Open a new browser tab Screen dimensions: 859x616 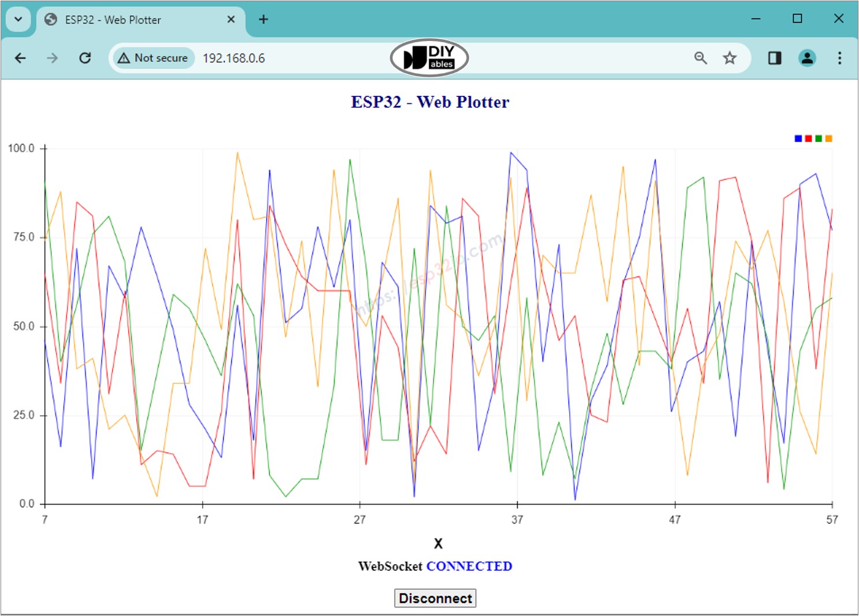[263, 19]
